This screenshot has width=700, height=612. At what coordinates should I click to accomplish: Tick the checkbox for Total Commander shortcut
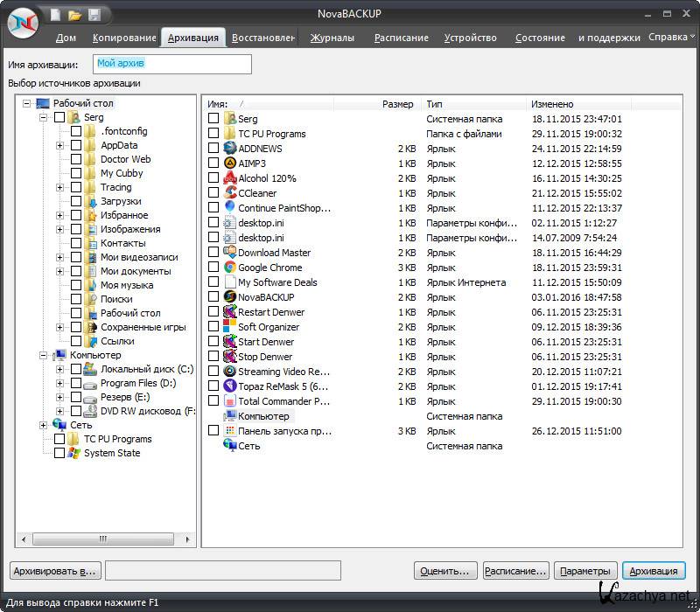click(x=213, y=401)
